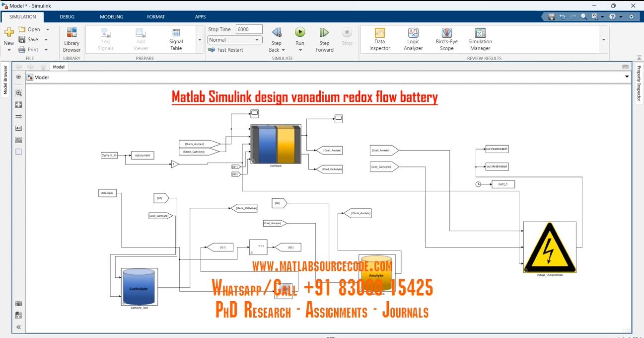Expand the Save options arrow
Screen dimensions: 644x338
click(46, 40)
